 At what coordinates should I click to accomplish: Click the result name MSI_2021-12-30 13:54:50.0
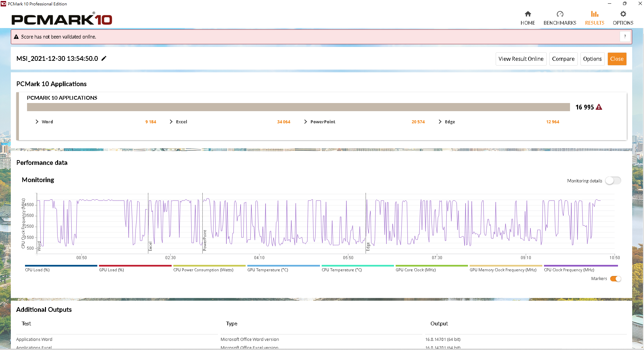pos(57,58)
